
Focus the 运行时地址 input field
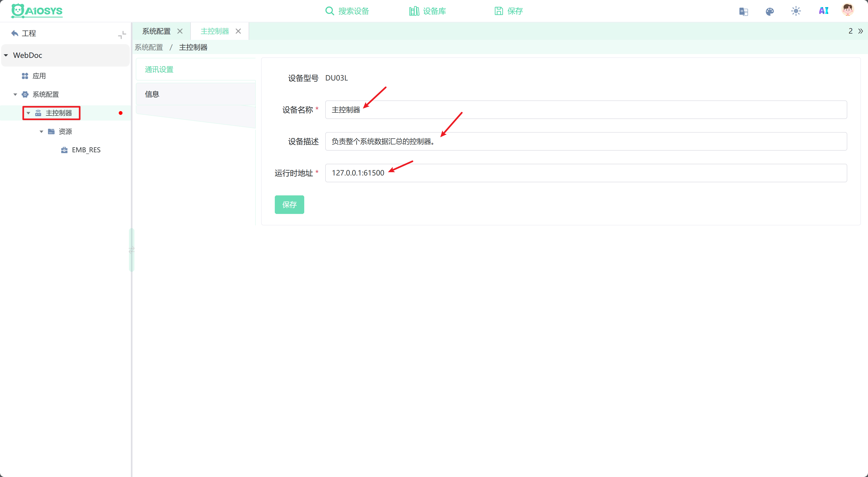[586, 173]
